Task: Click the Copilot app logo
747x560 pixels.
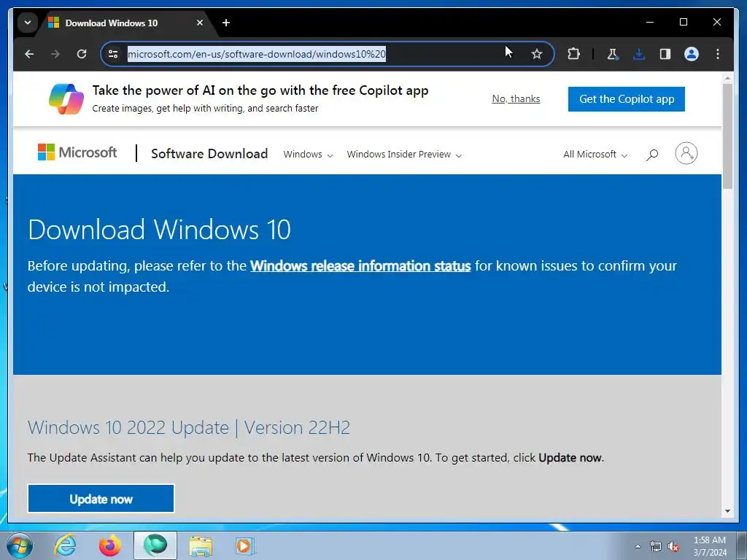Action: coord(66,98)
